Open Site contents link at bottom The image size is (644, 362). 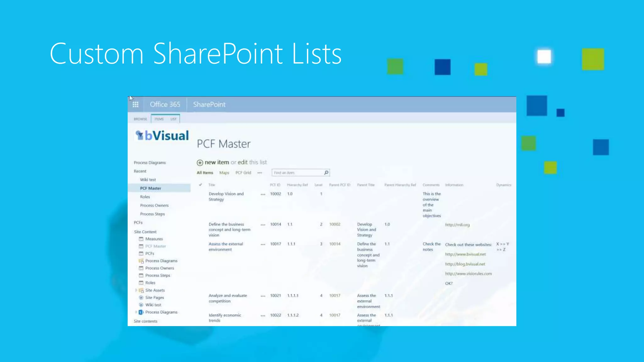(145, 321)
